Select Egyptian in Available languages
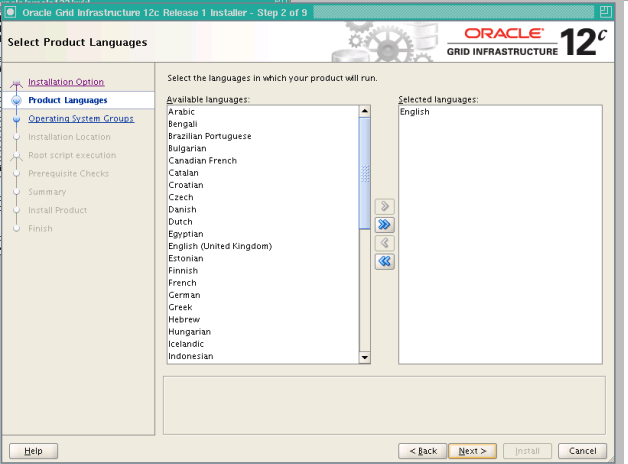Image resolution: width=628 pixels, height=464 pixels. (263, 234)
